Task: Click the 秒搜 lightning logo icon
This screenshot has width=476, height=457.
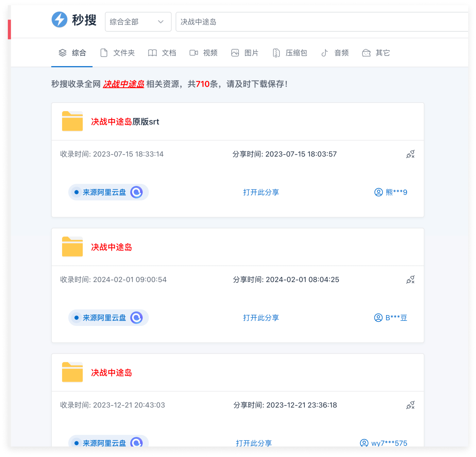Action: 59,20
